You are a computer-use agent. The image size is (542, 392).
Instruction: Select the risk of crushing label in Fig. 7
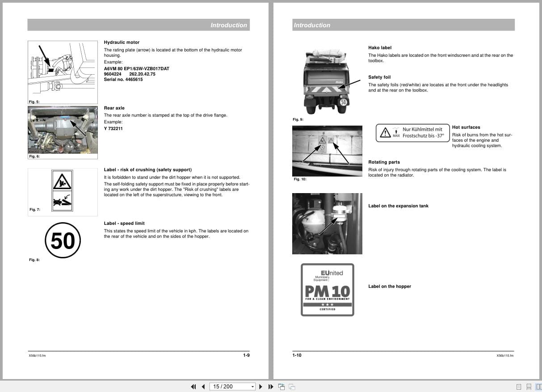pos(63,191)
